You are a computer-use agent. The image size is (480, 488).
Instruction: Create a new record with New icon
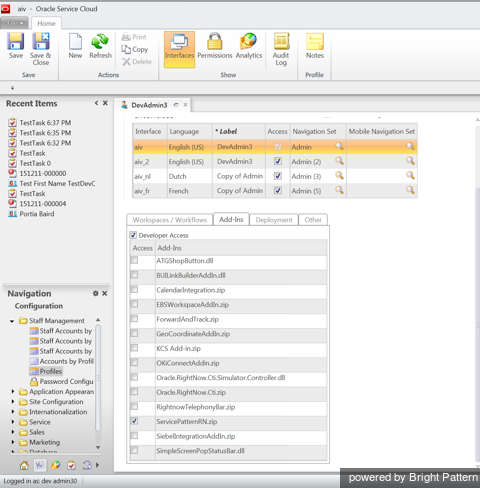[75, 46]
